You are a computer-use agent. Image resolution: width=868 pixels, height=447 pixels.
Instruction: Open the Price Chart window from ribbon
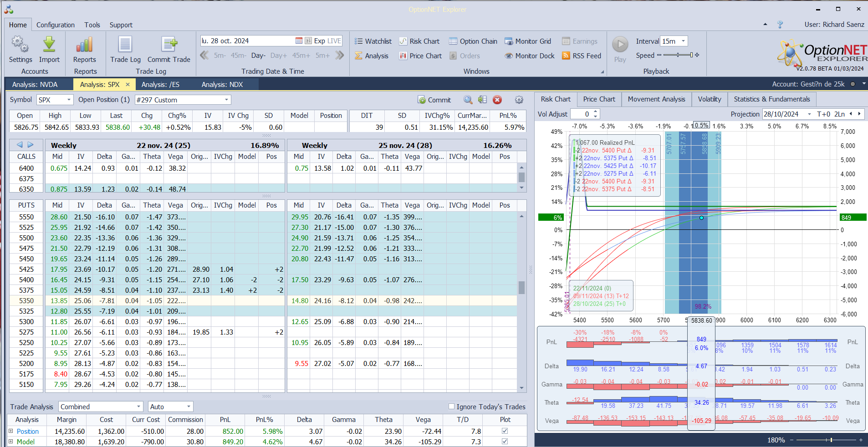click(x=420, y=56)
